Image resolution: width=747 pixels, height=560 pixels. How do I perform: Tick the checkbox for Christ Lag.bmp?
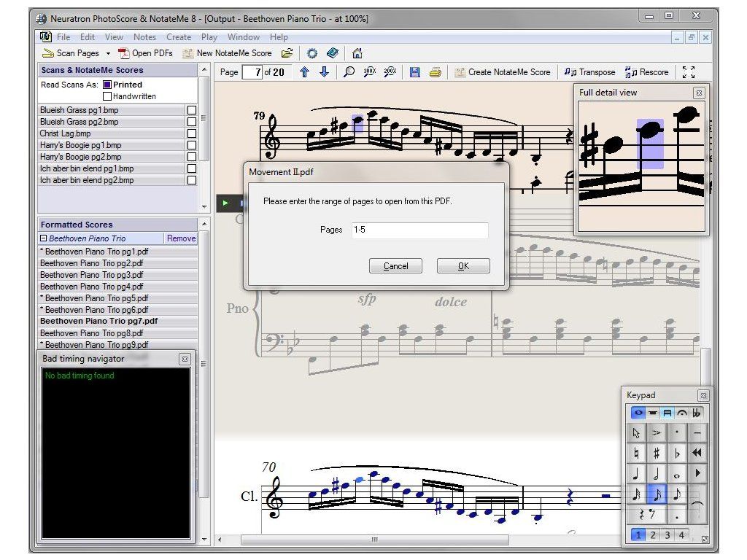click(x=192, y=133)
